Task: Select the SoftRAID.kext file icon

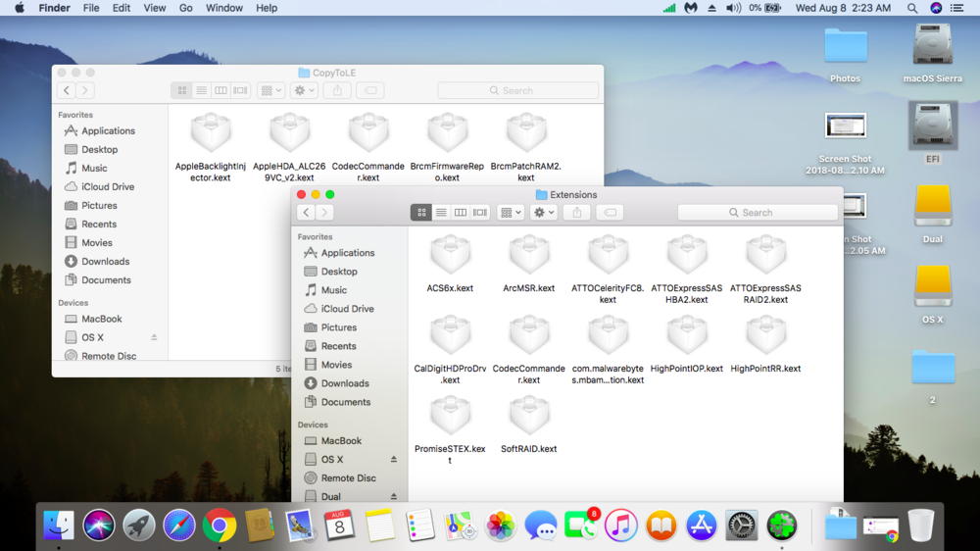Action: pyautogui.click(x=529, y=419)
